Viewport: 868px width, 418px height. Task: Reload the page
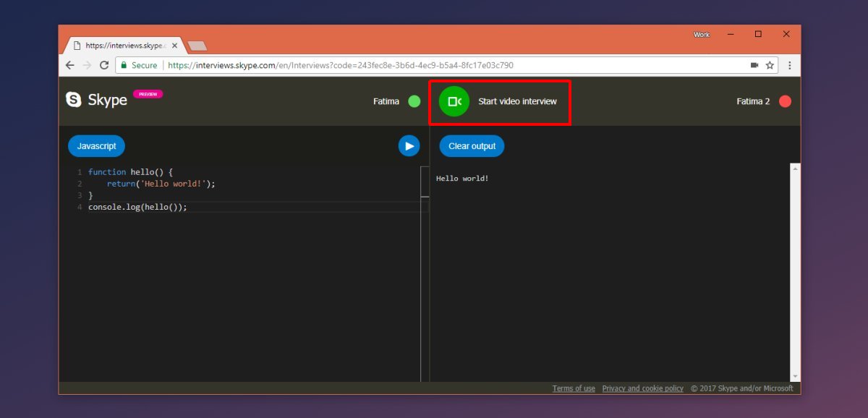(x=104, y=65)
